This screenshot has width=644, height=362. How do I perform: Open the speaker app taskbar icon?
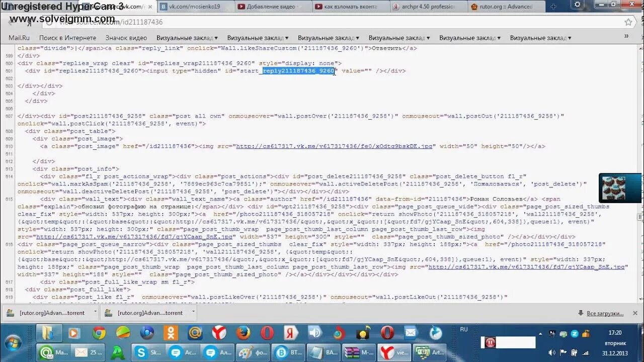(315, 333)
